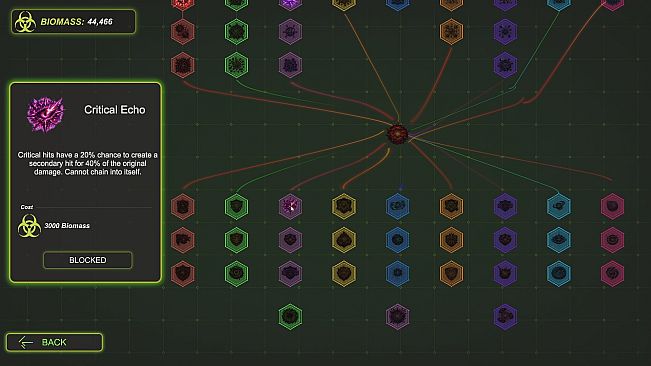This screenshot has height=366, width=651.
Task: Click the central red core node of the tree
Action: point(397,134)
